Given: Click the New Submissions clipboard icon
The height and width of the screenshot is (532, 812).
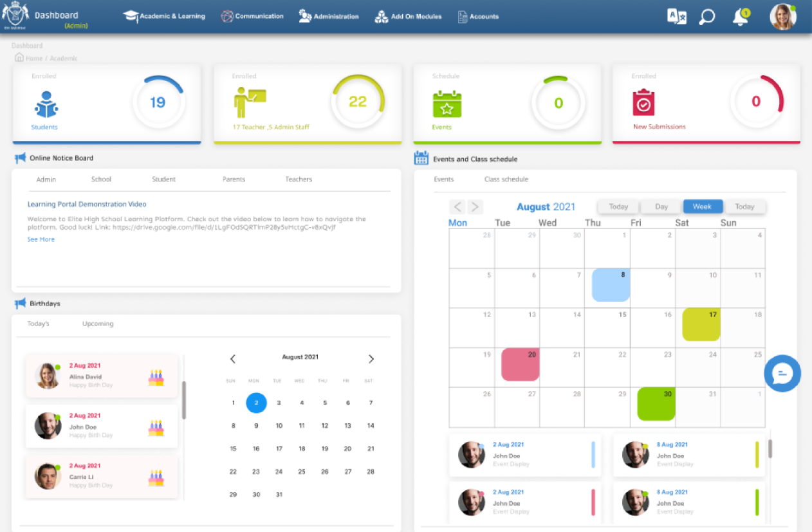Looking at the screenshot, I should 643,102.
